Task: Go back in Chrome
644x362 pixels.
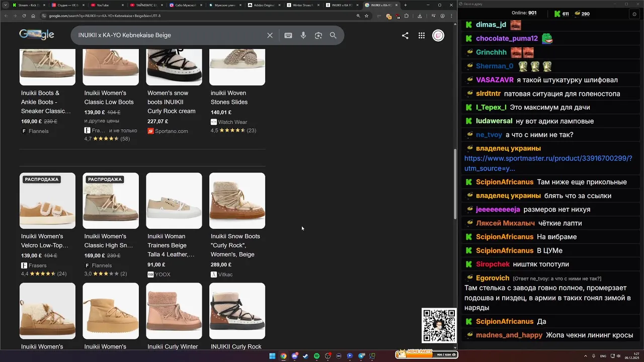Action: 6,16
